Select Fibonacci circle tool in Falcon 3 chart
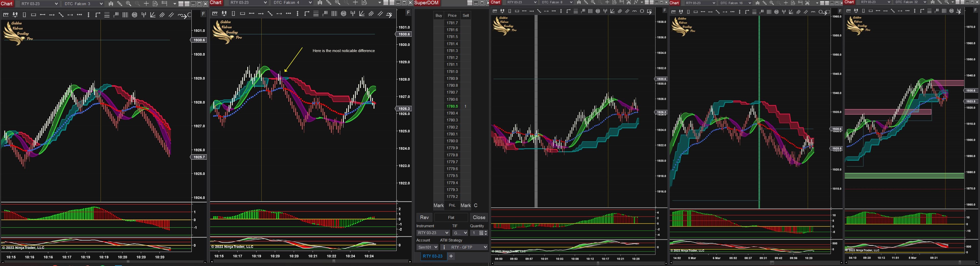The width and height of the screenshot is (980, 266). [135, 15]
